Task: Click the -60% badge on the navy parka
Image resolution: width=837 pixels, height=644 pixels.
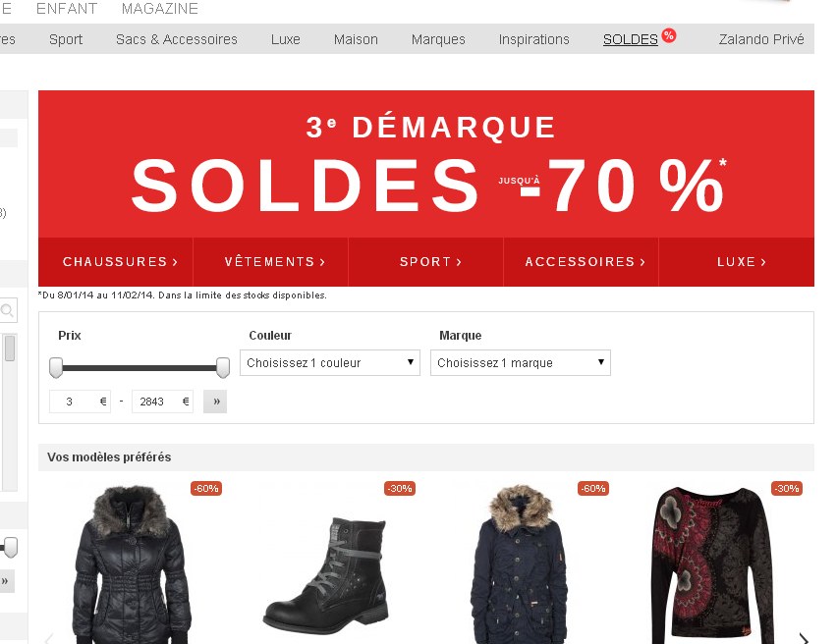Action: tap(593, 488)
